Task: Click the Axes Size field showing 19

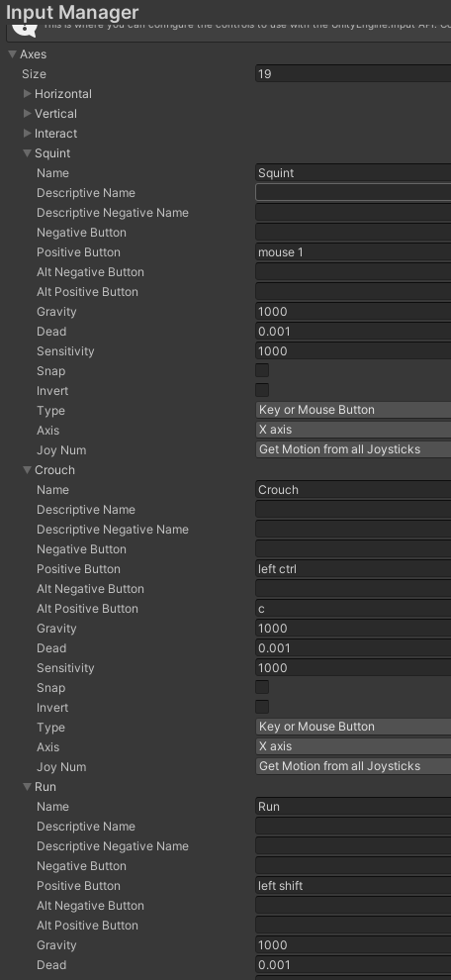Action: (353, 74)
